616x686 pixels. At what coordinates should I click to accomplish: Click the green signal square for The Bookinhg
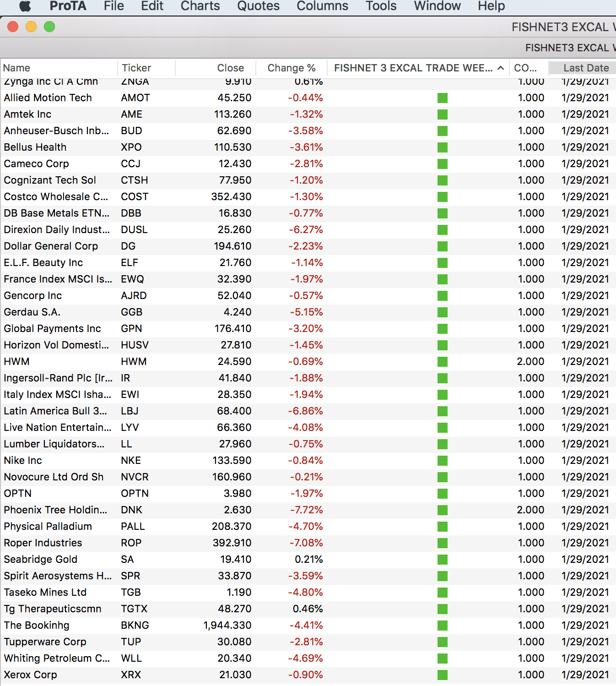click(443, 626)
